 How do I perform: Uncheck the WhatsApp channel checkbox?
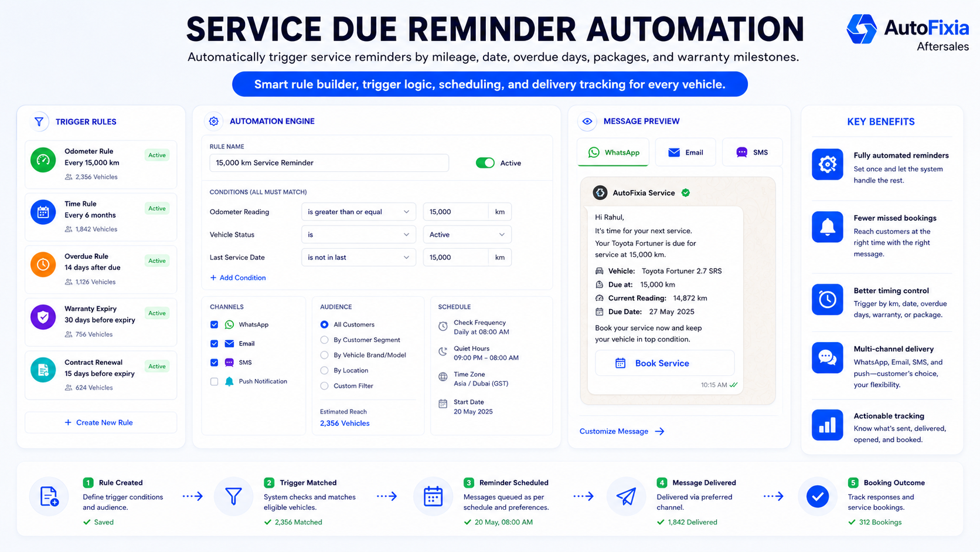(214, 324)
